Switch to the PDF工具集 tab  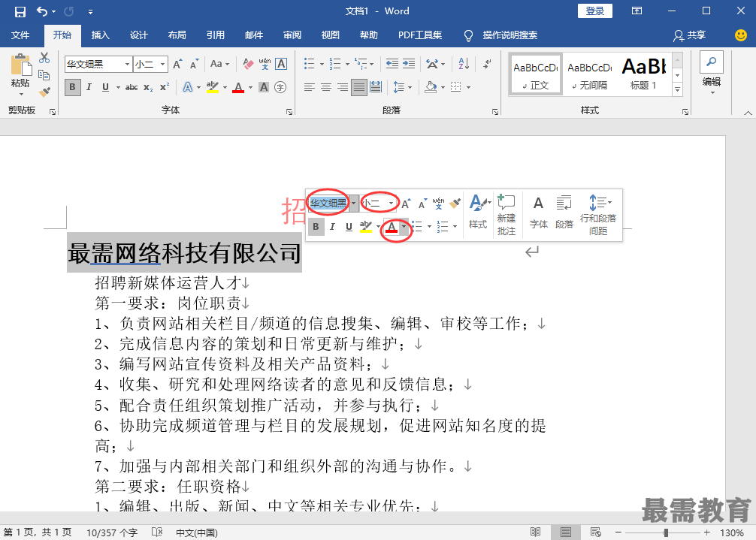click(420, 35)
